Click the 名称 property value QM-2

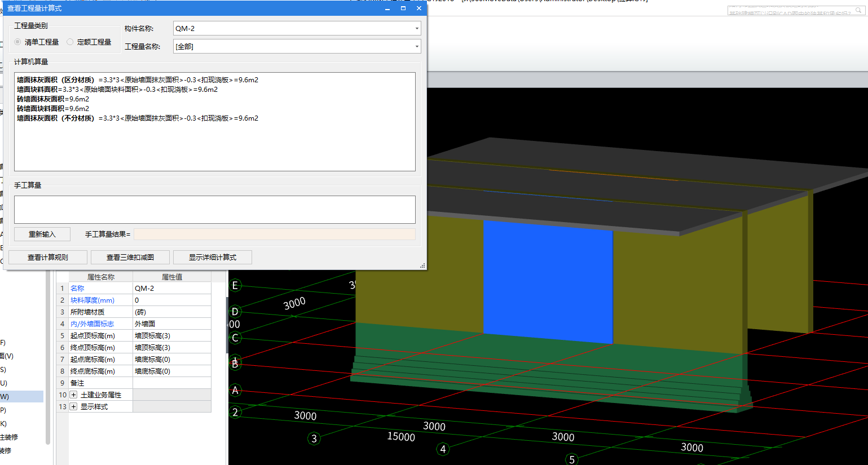pos(172,288)
